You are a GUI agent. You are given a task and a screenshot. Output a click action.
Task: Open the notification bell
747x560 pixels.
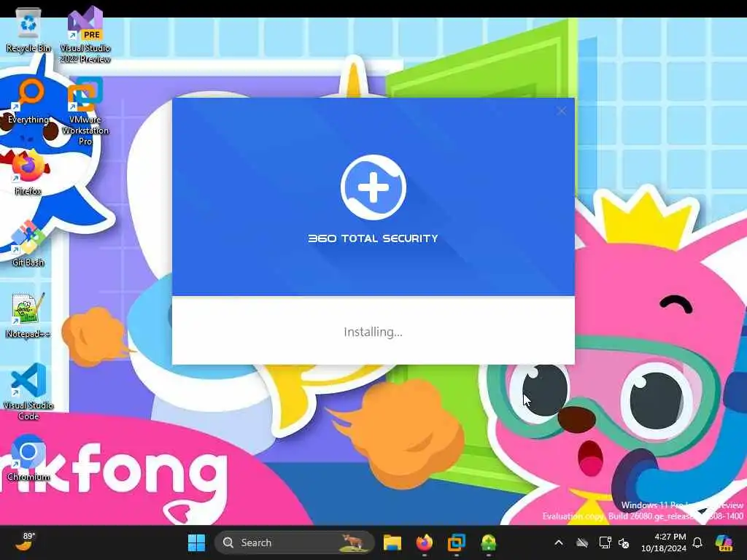point(697,542)
